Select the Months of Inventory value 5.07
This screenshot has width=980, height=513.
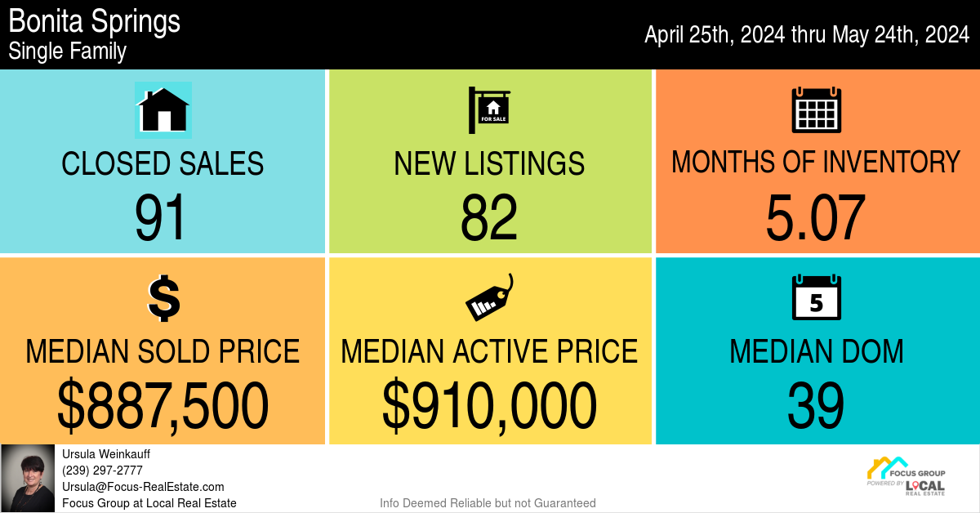pos(816,217)
